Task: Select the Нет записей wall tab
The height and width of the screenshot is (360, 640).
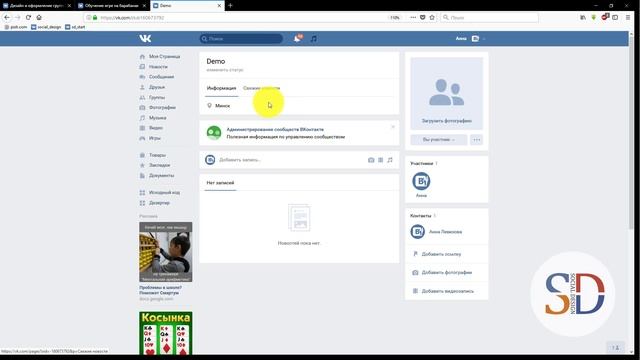Action: [220, 183]
